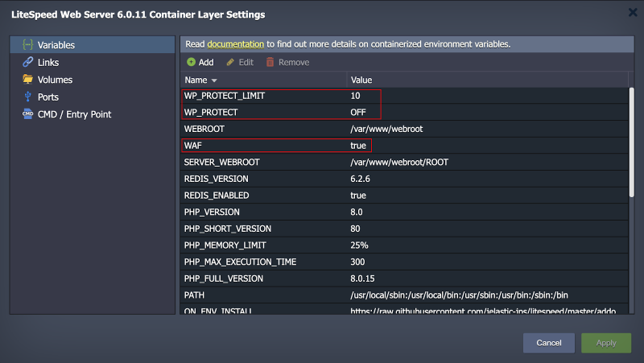Select the value /var/www/webroot
The image size is (644, 363).
point(386,129)
